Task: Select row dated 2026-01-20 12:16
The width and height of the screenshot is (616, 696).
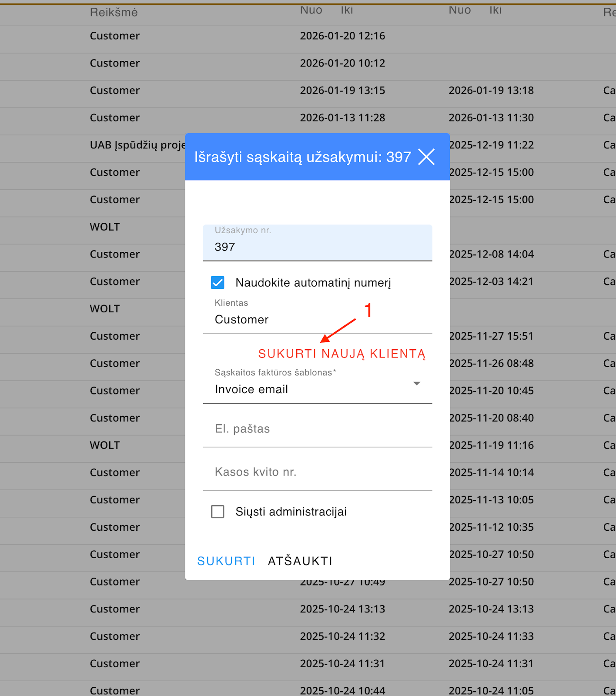Action: 342,36
